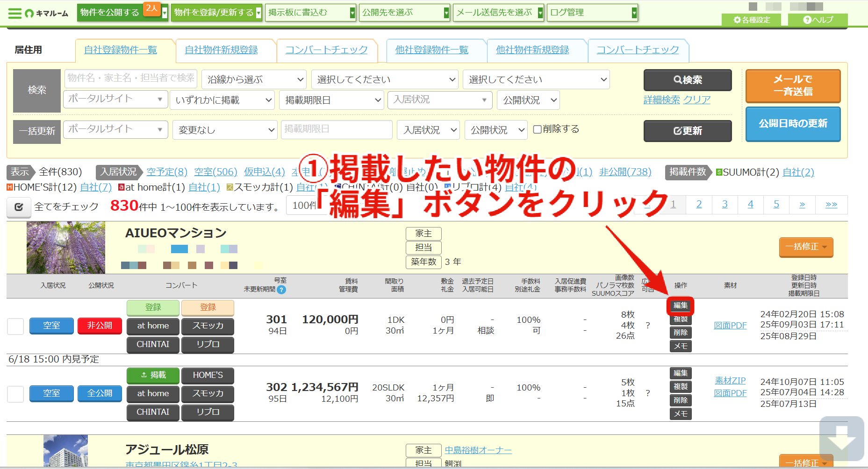
Task: Click the アジュール松原 building thumbnail
Action: click(x=65, y=451)
